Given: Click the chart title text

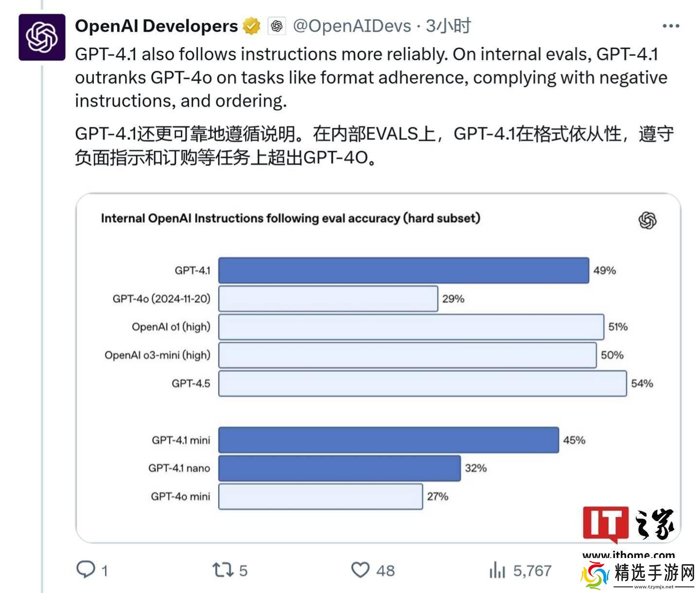Looking at the screenshot, I should 290,218.
